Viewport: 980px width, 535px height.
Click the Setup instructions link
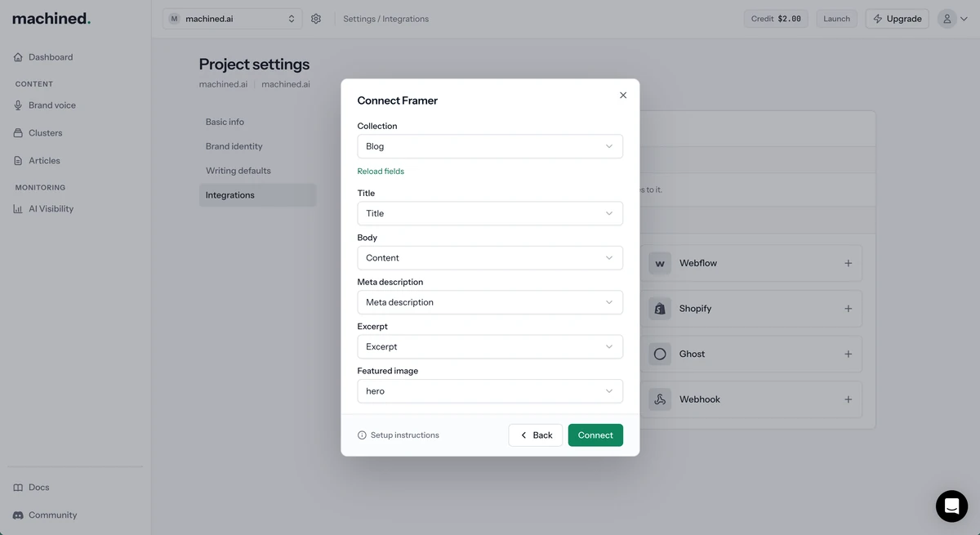pos(404,435)
